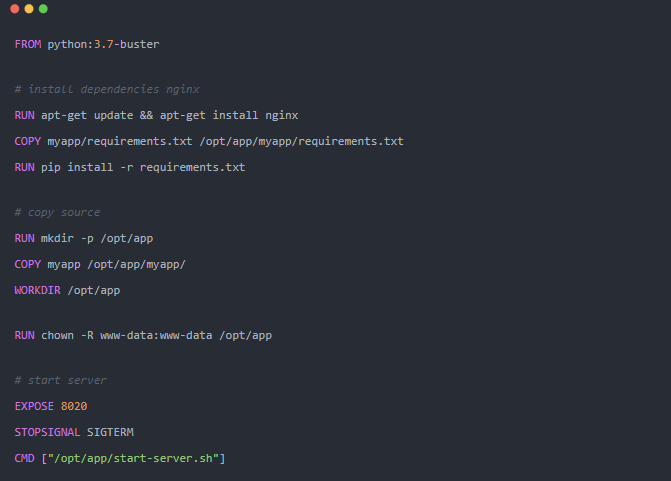Click the FROM keyword on first line
671x481 pixels.
[x=28, y=45]
